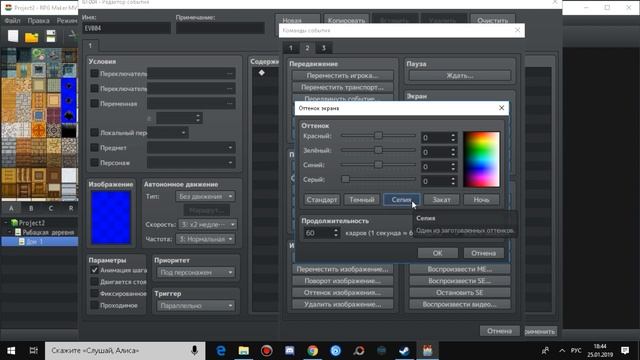Click Отмена in the tint dialog
The image size is (640, 360).
pos(484,253)
